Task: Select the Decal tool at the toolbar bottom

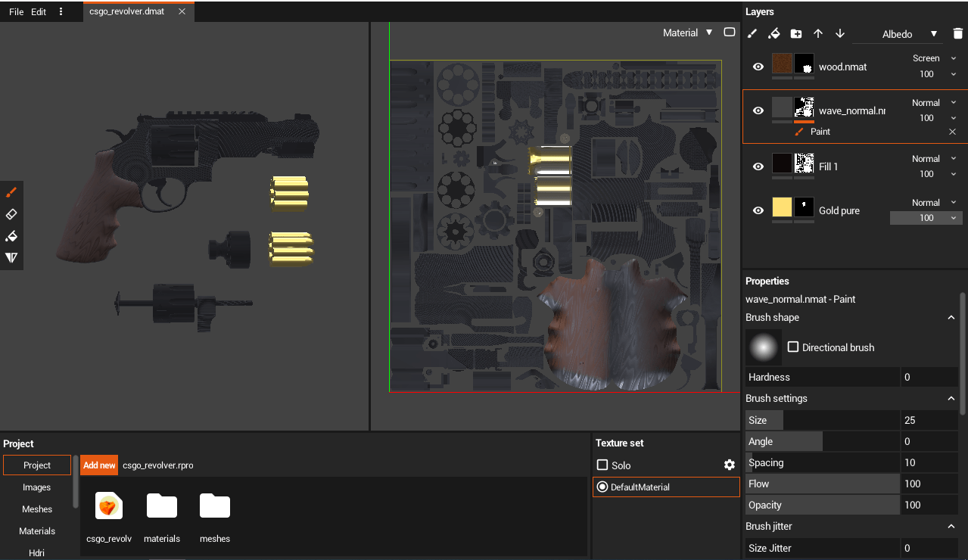Action: pyautogui.click(x=11, y=257)
